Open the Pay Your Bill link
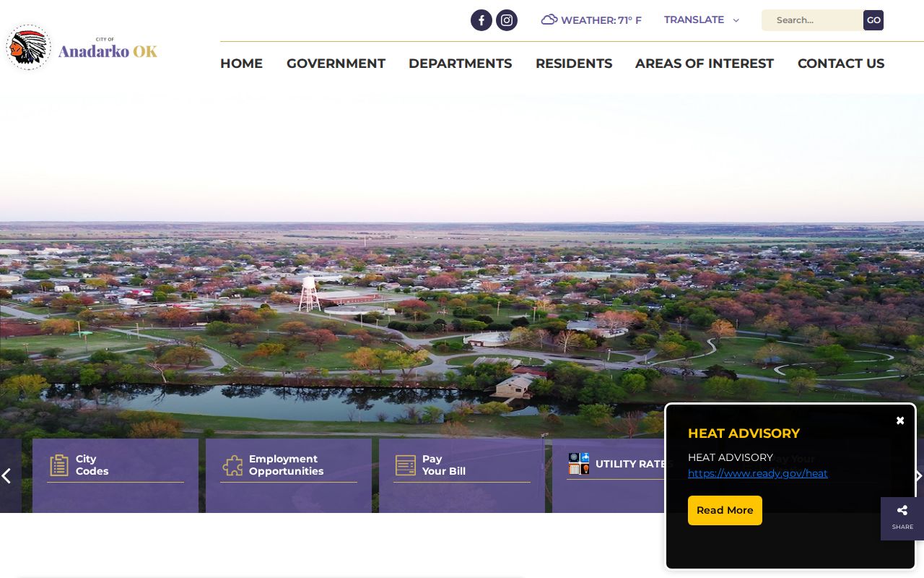924x578 pixels. tap(462, 475)
